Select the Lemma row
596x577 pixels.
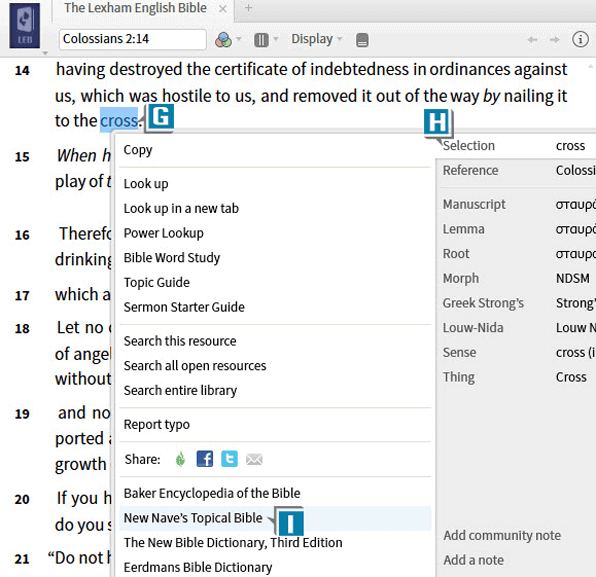516,230
